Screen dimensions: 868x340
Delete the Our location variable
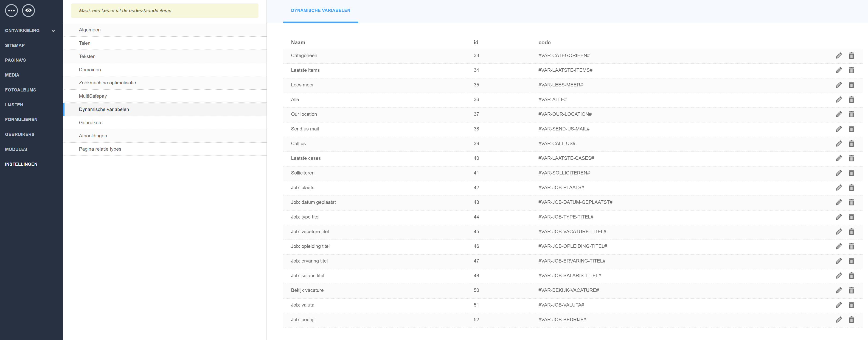pyautogui.click(x=851, y=114)
